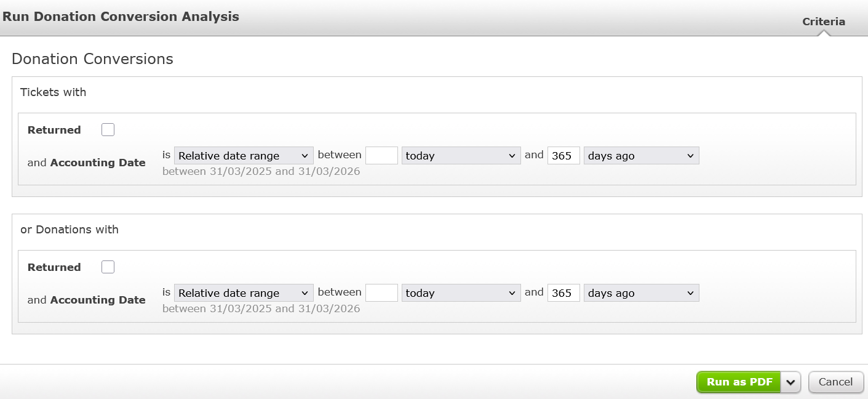Screen dimensions: 868x399
Task: Click the Donations date range preview text
Action: (x=261, y=308)
